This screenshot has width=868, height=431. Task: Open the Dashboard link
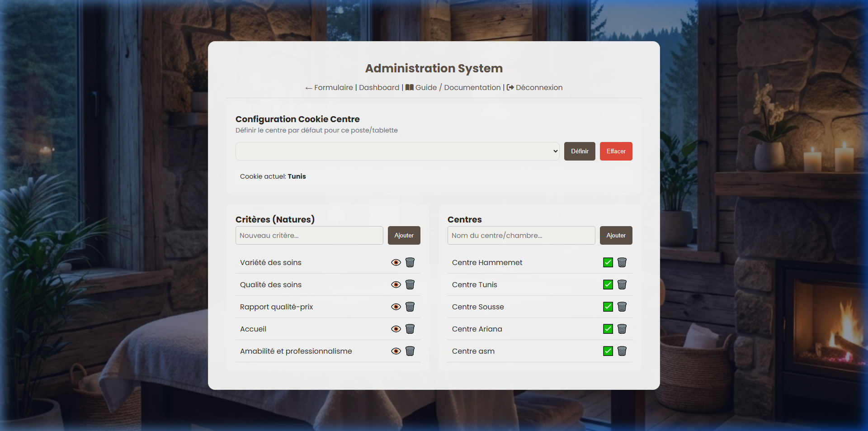[x=379, y=87]
